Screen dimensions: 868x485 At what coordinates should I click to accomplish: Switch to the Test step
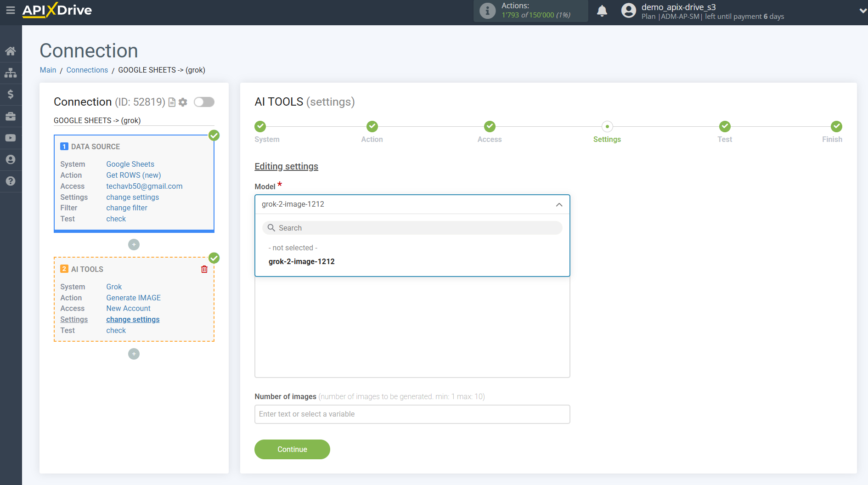tap(725, 131)
